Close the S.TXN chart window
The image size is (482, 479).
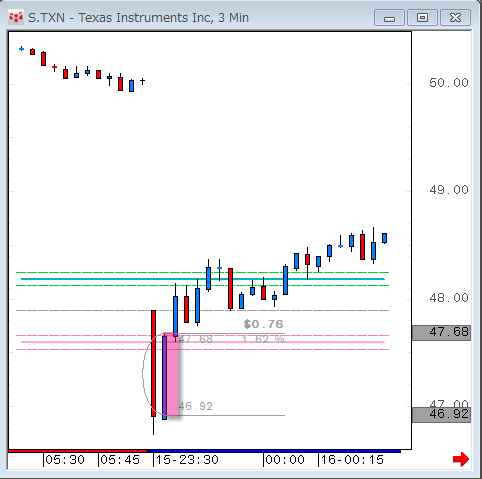pyautogui.click(x=455, y=18)
